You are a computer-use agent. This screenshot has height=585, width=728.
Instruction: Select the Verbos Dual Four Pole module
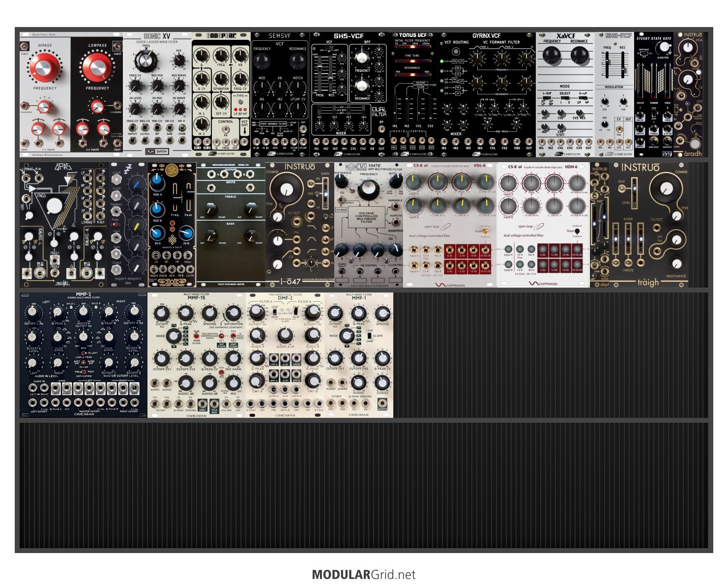click(x=71, y=95)
